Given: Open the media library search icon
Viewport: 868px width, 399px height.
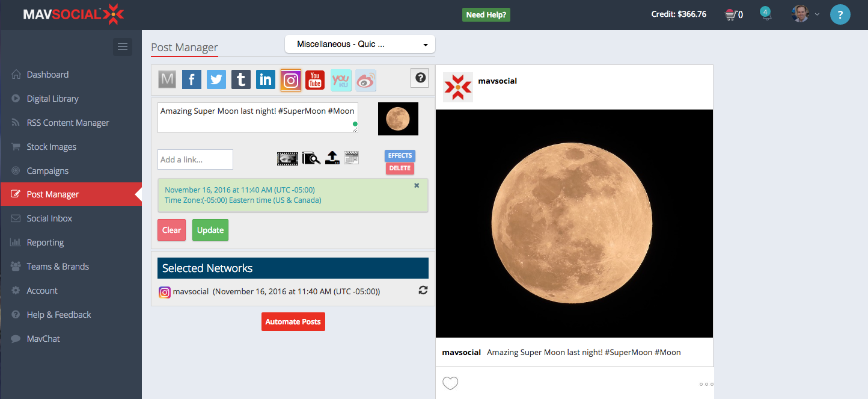Looking at the screenshot, I should click(x=311, y=158).
